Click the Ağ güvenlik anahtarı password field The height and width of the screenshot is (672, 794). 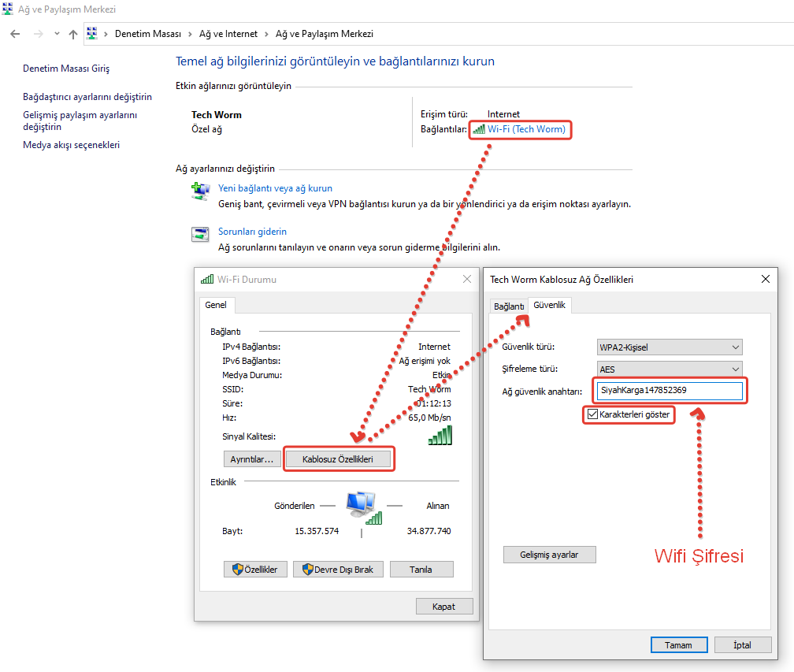tap(669, 391)
